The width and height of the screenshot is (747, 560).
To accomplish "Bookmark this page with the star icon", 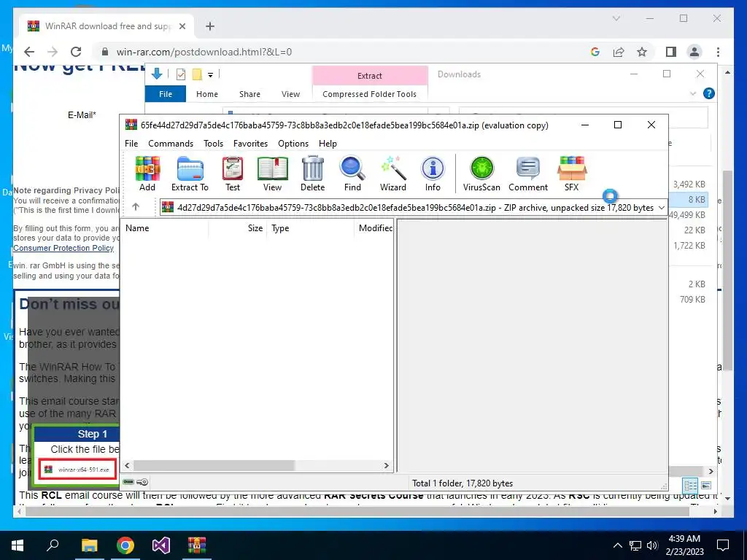I will click(642, 52).
